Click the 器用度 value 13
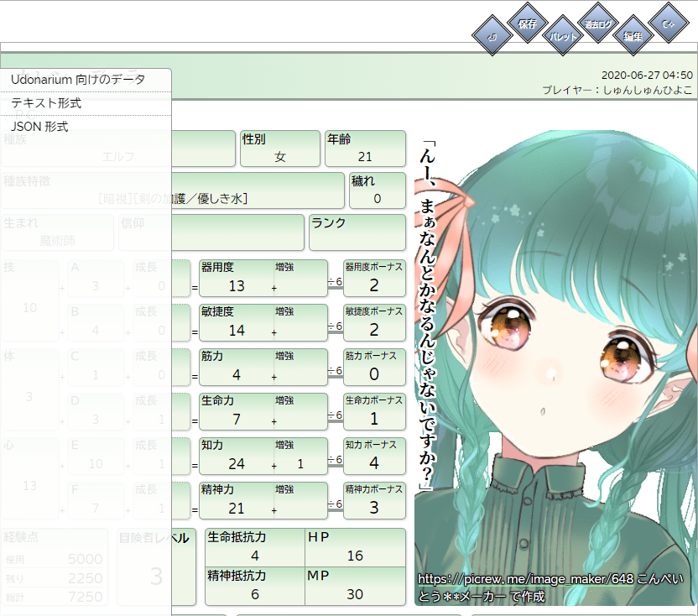 coord(237,286)
